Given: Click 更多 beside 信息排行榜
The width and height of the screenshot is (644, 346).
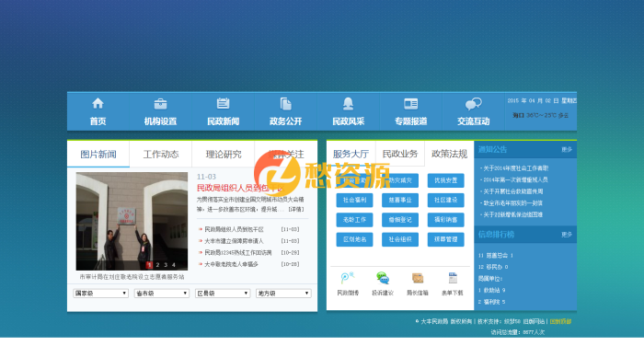Looking at the screenshot, I should (x=567, y=235).
